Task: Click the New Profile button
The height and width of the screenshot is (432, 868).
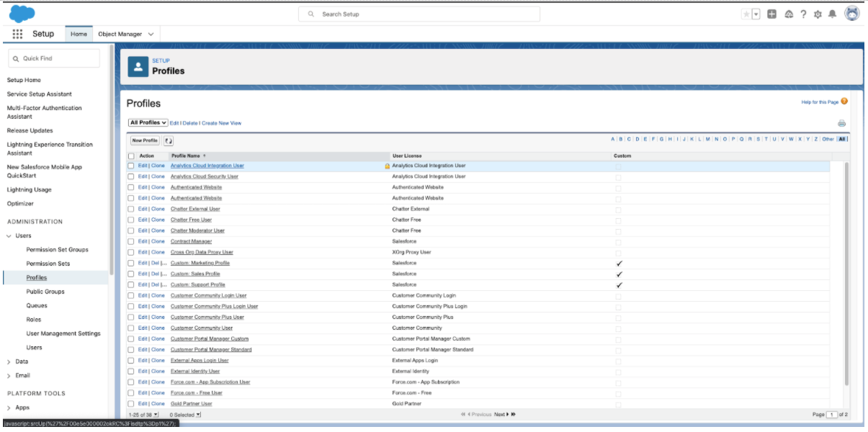Action: (145, 141)
